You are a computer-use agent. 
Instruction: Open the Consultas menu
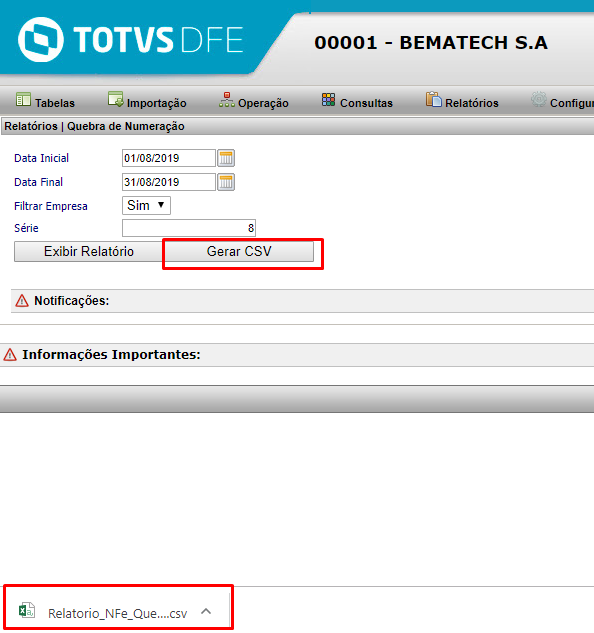(x=357, y=100)
